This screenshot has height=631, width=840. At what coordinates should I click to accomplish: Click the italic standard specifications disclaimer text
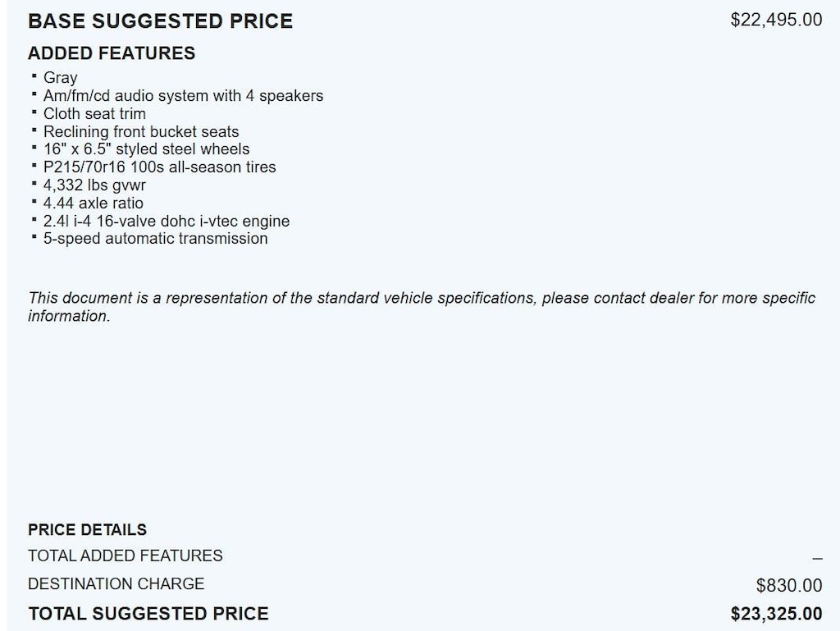[422, 298]
